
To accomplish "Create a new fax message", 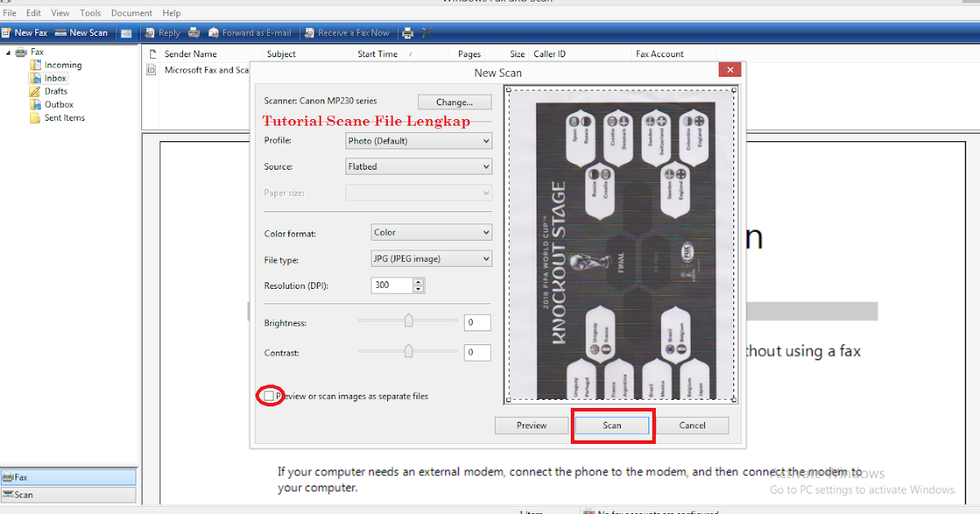I will pyautogui.click(x=24, y=32).
